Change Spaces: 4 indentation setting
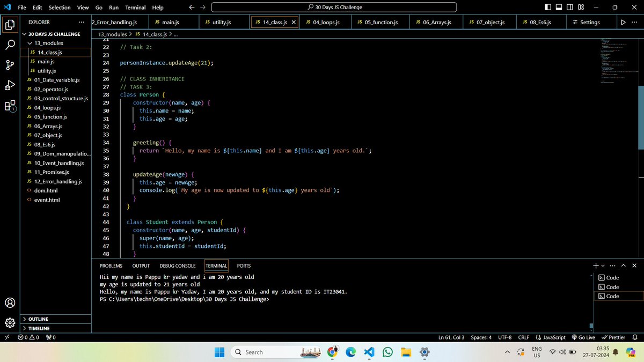Viewport: 644px width, 362px height. coord(481,337)
